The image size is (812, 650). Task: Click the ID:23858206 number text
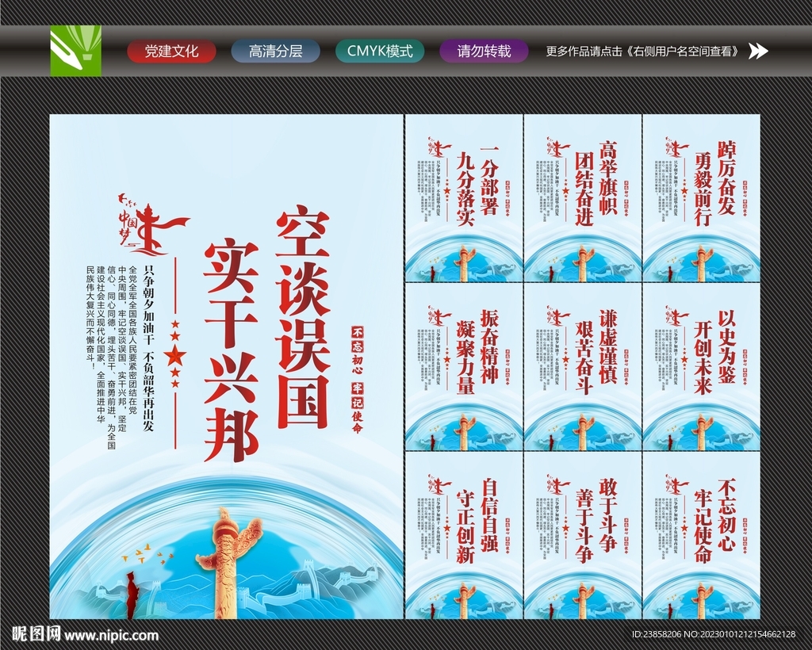point(657,634)
